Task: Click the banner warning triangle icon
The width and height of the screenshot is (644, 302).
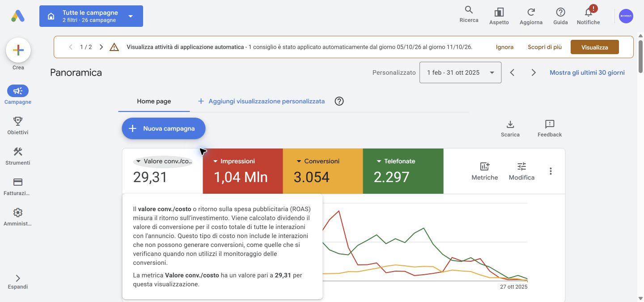Action: point(114,47)
